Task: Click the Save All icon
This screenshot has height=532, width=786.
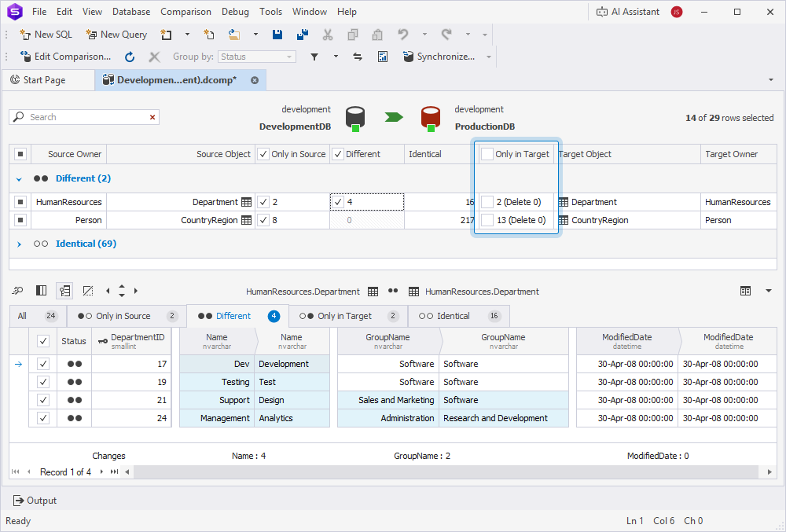Action: coord(302,35)
